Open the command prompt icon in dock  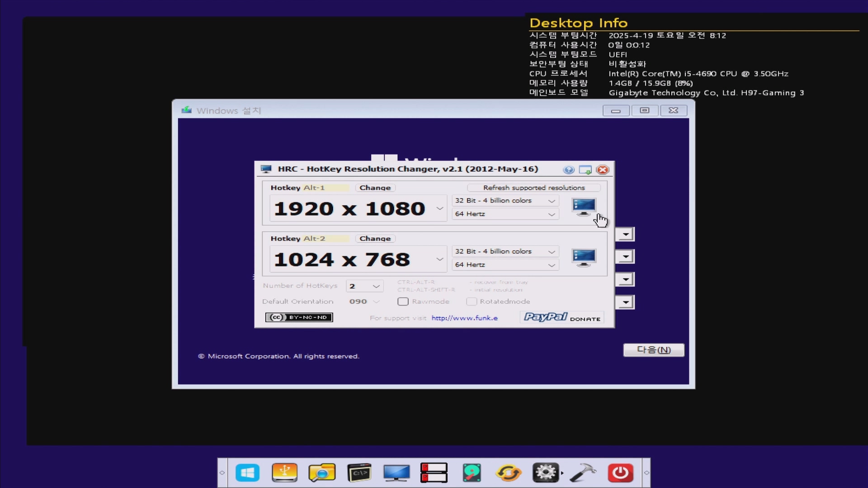[359, 473]
